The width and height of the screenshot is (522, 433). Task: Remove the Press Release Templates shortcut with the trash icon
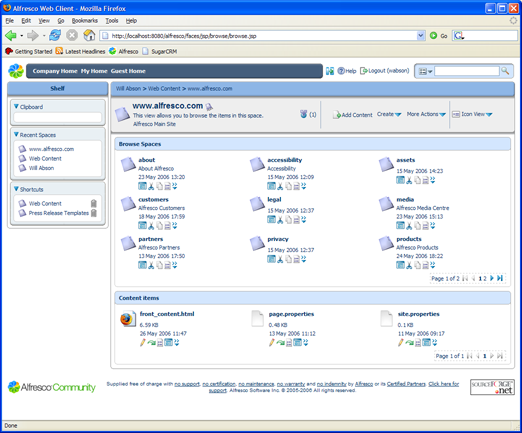pyautogui.click(x=94, y=213)
